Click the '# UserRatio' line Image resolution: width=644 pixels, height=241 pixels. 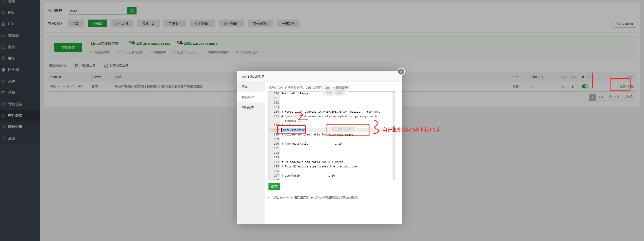click(x=308, y=176)
